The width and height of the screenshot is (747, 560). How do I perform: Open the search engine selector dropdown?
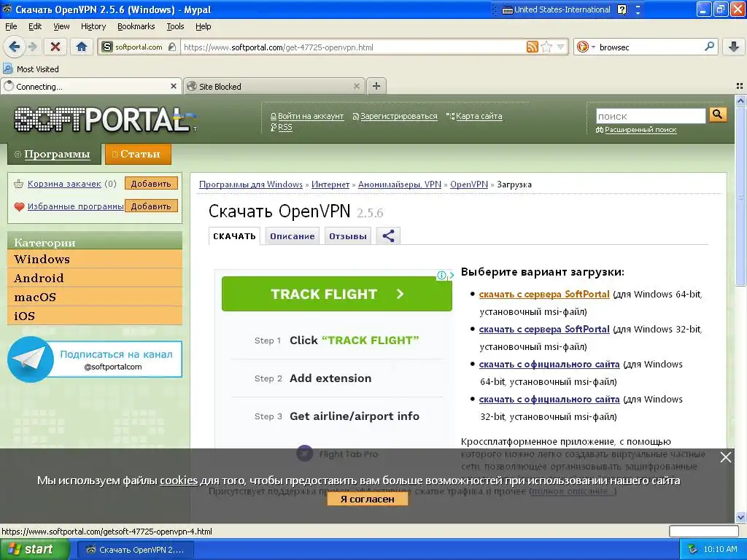[x=586, y=47]
